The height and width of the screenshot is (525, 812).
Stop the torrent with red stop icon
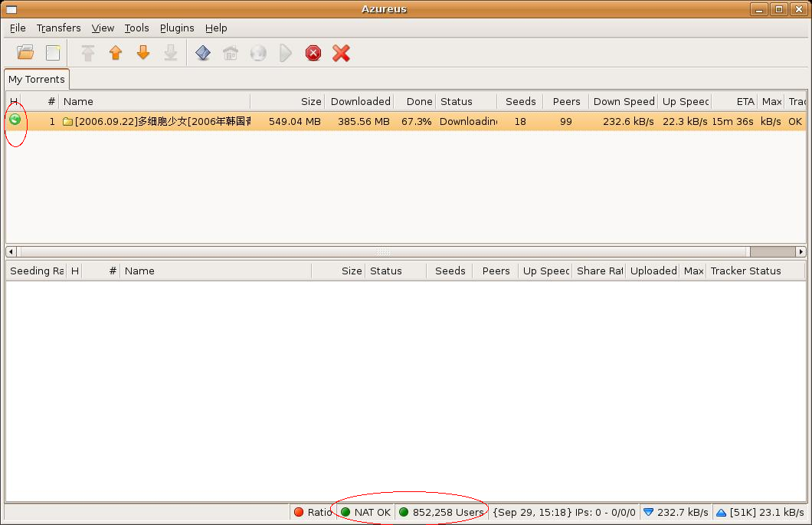(x=313, y=53)
